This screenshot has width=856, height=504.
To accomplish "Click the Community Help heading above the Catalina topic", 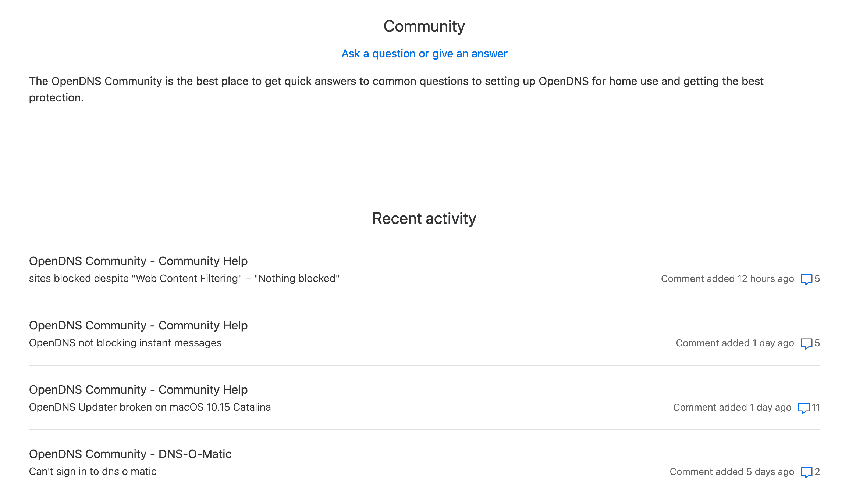I will click(138, 390).
